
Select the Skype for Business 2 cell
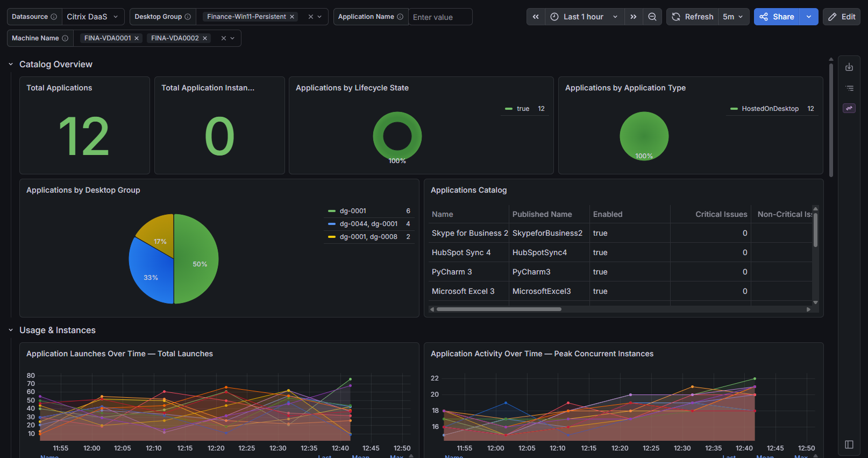pos(469,233)
